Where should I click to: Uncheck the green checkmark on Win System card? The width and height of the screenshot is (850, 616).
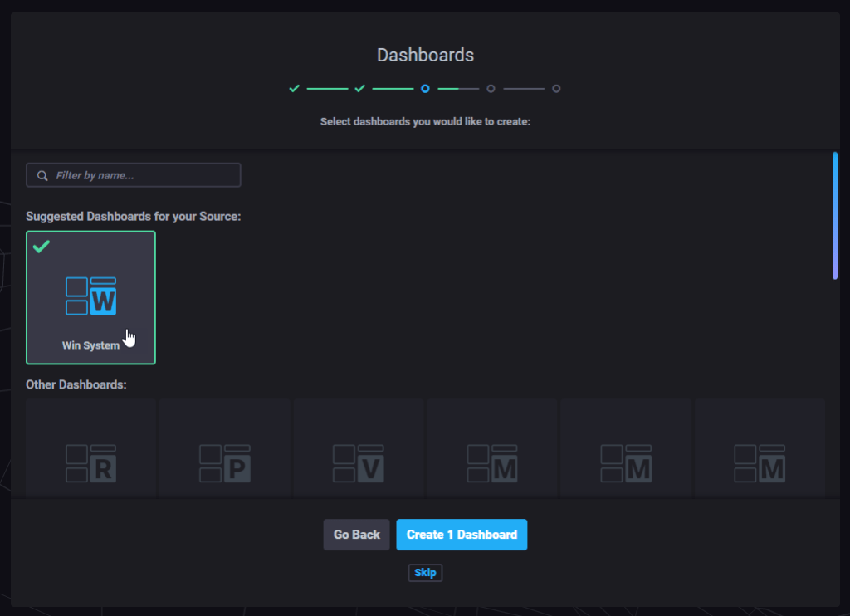[x=42, y=247]
